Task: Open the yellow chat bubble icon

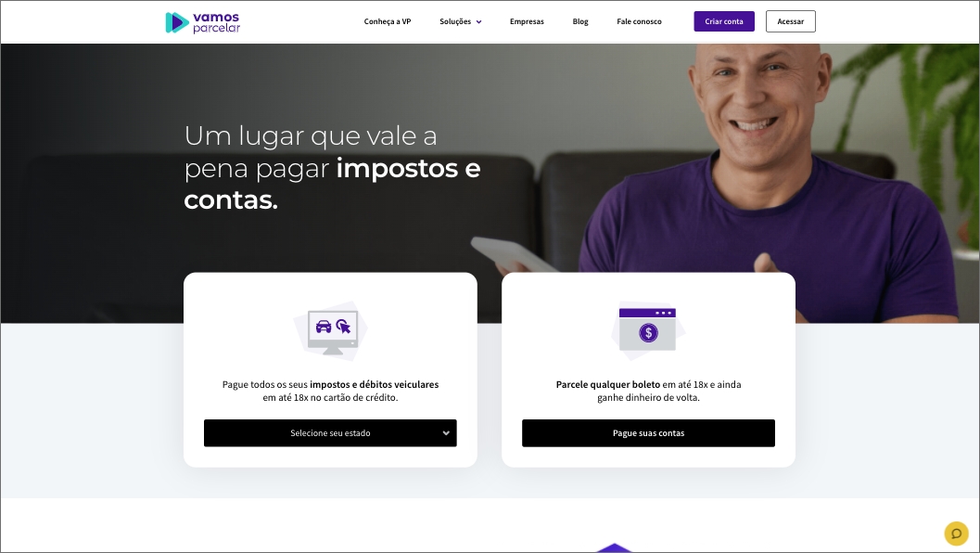Action: (x=956, y=534)
